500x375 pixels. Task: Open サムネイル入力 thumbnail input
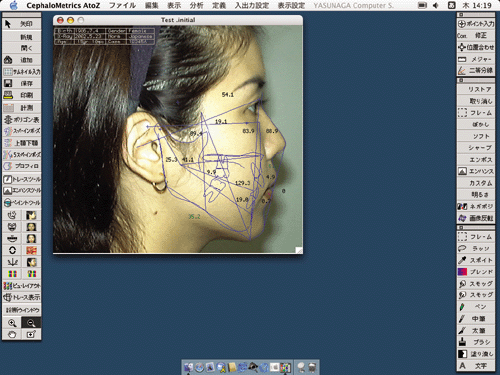coord(22,72)
